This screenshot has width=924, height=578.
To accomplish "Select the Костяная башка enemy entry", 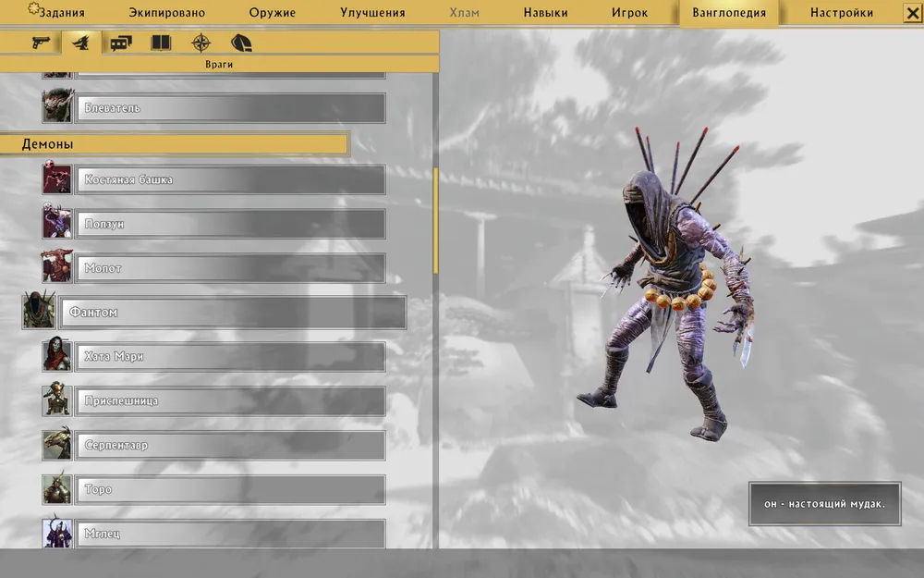I will [229, 179].
